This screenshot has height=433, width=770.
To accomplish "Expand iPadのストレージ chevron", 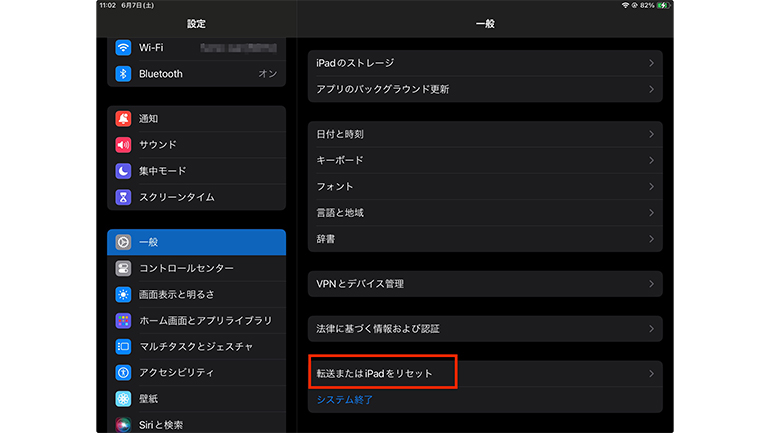I will pyautogui.click(x=651, y=63).
